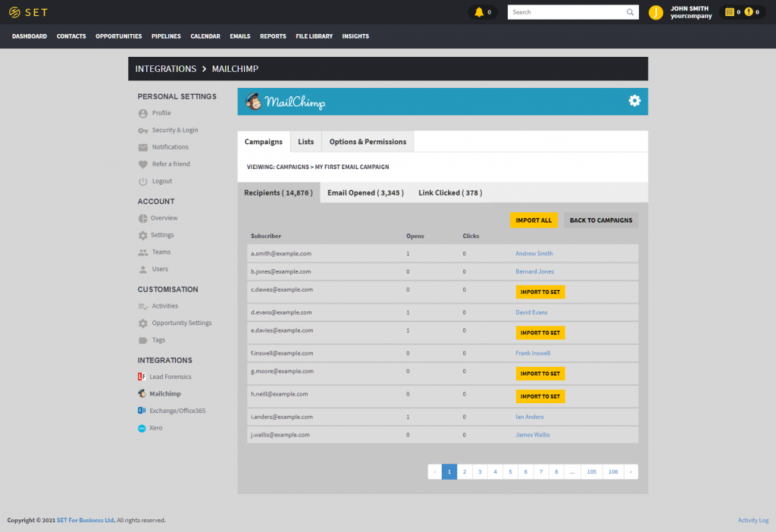Click the Import All button
The width and height of the screenshot is (776, 532).
533,221
